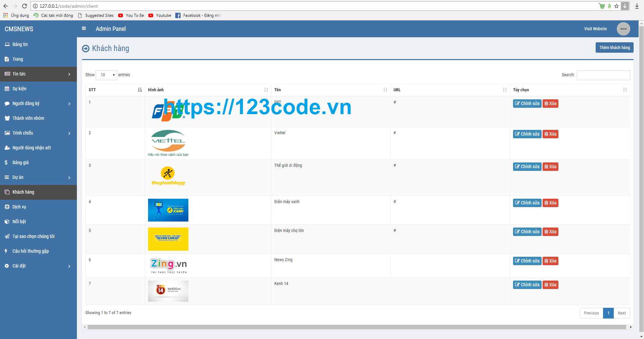This screenshot has width=644, height=339.
Task: Click Xóa on the Kenh 14 row
Action: [550, 285]
